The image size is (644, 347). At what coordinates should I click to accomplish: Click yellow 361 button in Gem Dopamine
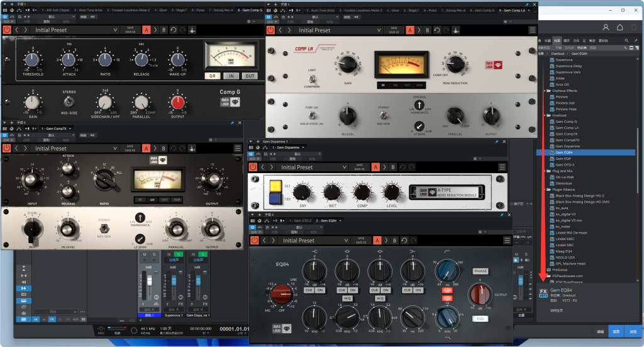(x=275, y=186)
